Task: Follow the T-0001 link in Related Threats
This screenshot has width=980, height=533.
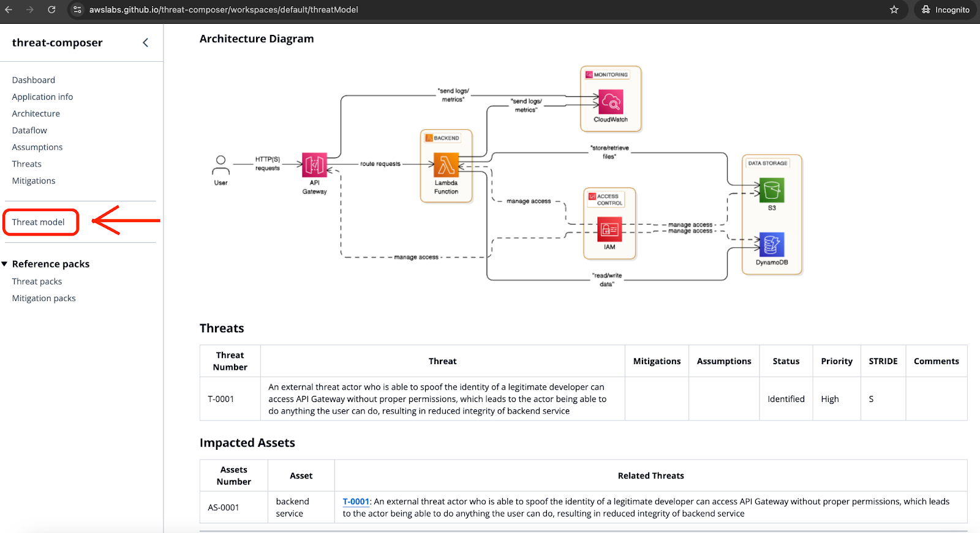Action: click(x=356, y=502)
